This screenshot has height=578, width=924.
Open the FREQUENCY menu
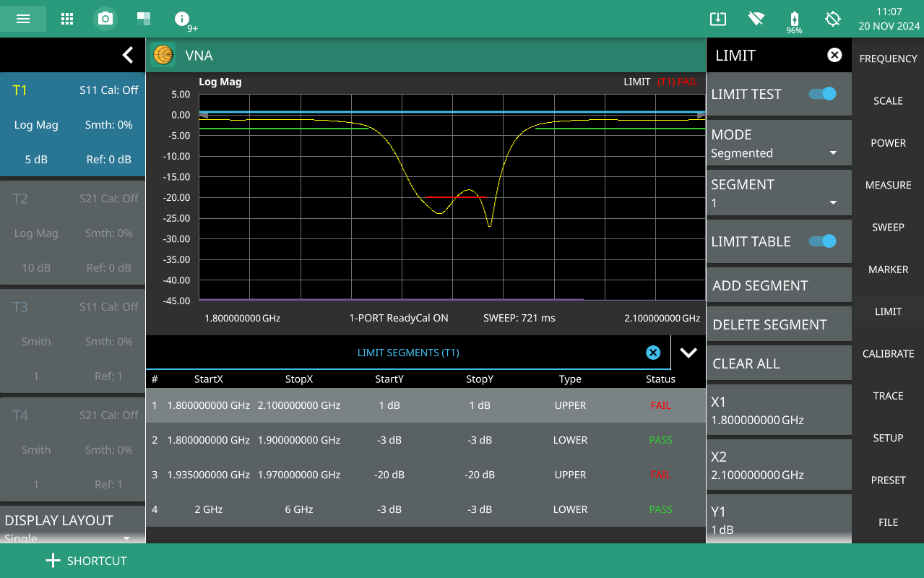[888, 59]
